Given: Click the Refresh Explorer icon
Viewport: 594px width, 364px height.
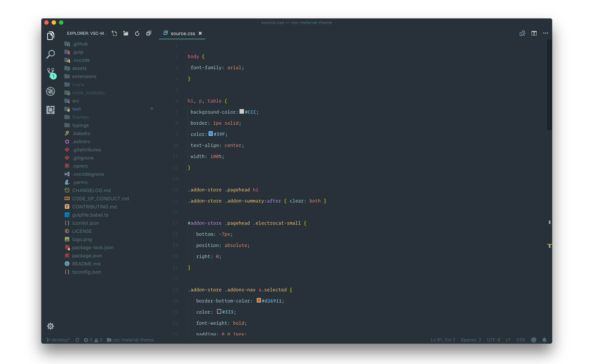Looking at the screenshot, I should [x=137, y=33].
